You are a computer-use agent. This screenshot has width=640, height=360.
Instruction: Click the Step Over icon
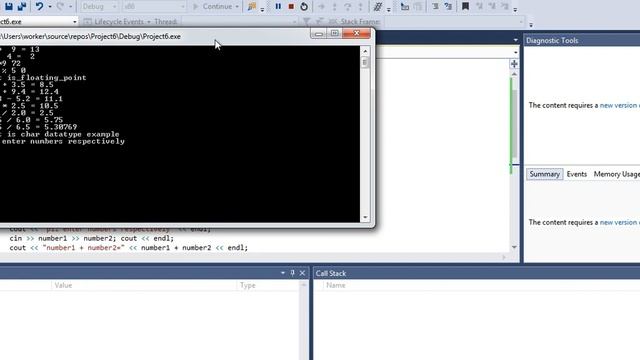coord(347,6)
